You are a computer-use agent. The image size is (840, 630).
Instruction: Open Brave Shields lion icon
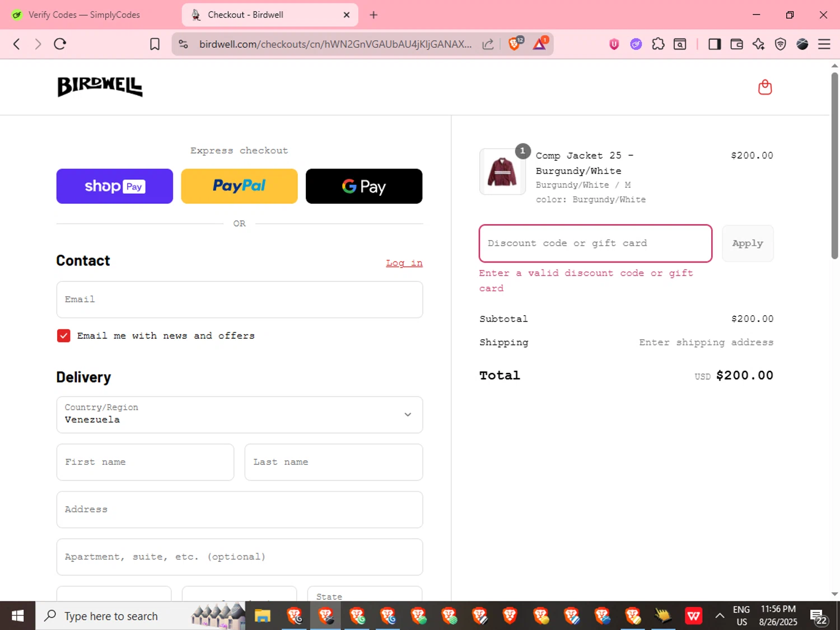click(515, 44)
